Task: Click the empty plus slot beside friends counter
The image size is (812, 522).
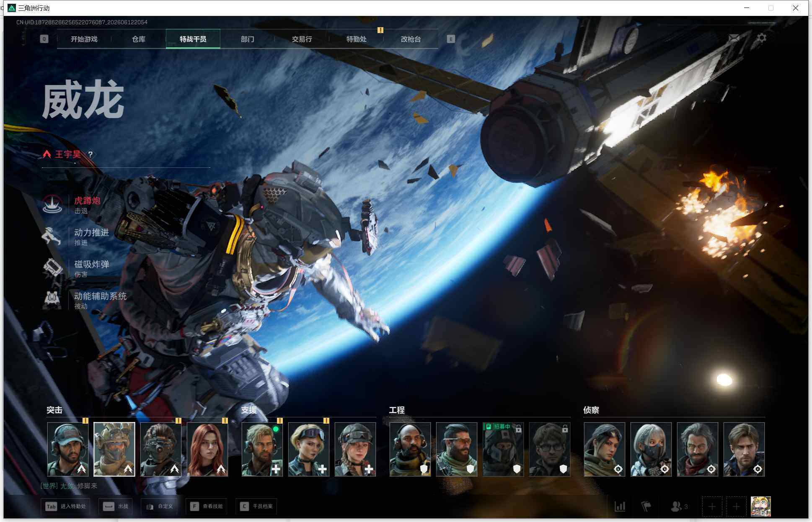Action: click(x=712, y=507)
